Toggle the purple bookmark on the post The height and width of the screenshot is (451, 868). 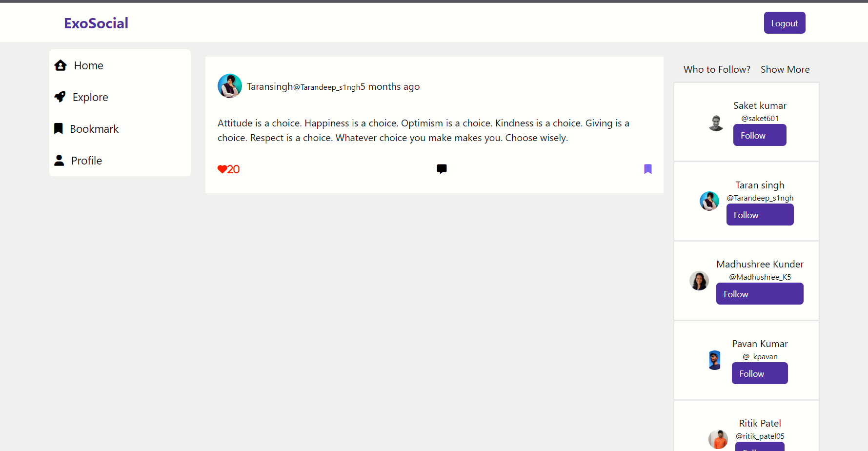[648, 169]
